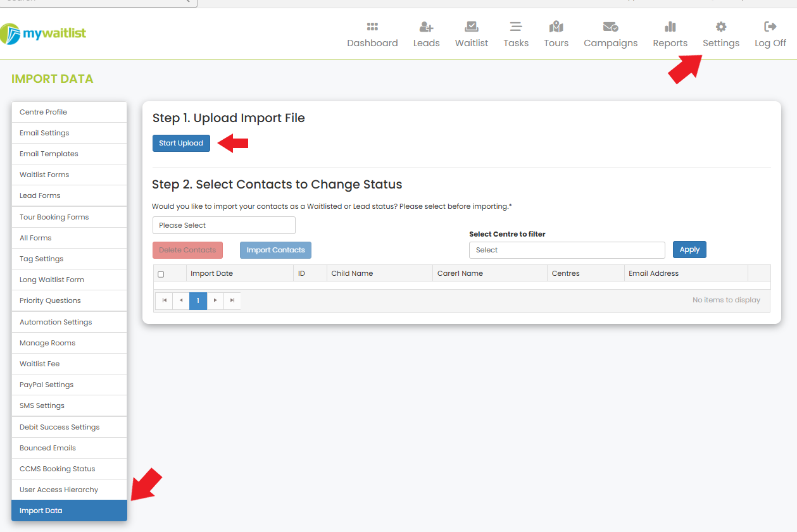The image size is (797, 532).
Task: Expand the Select Centre to filter dropdown
Action: tap(566, 250)
